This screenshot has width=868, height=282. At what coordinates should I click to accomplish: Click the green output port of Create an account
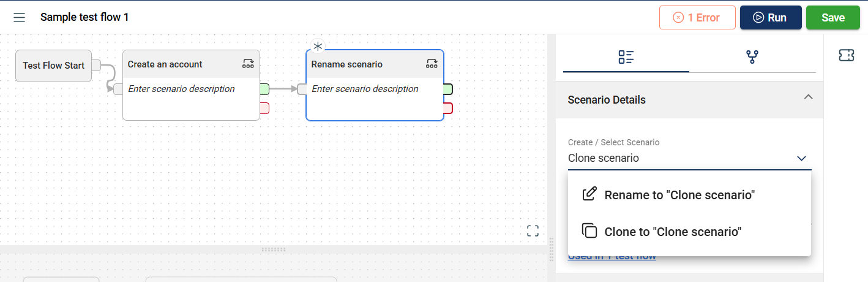pyautogui.click(x=264, y=89)
